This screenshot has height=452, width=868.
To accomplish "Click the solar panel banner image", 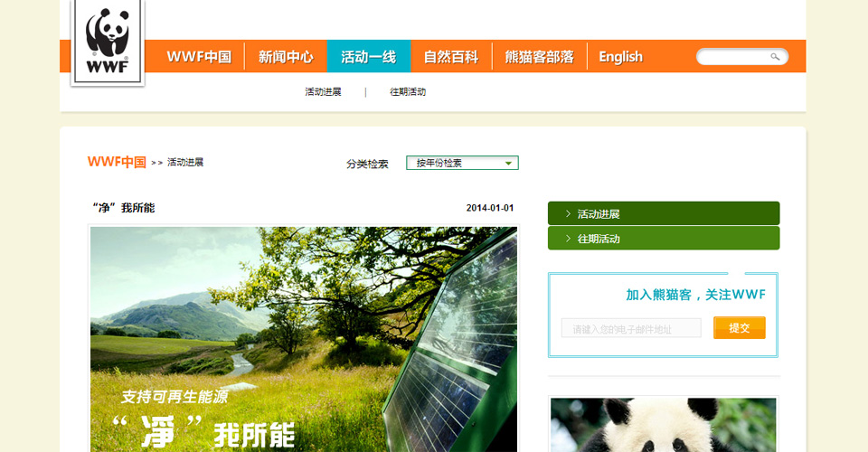I will [304, 339].
